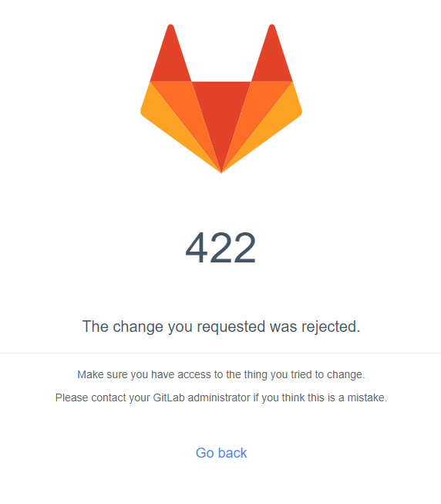Click the "Make sure you have access" message
The height and width of the screenshot is (504, 441).
221,375
